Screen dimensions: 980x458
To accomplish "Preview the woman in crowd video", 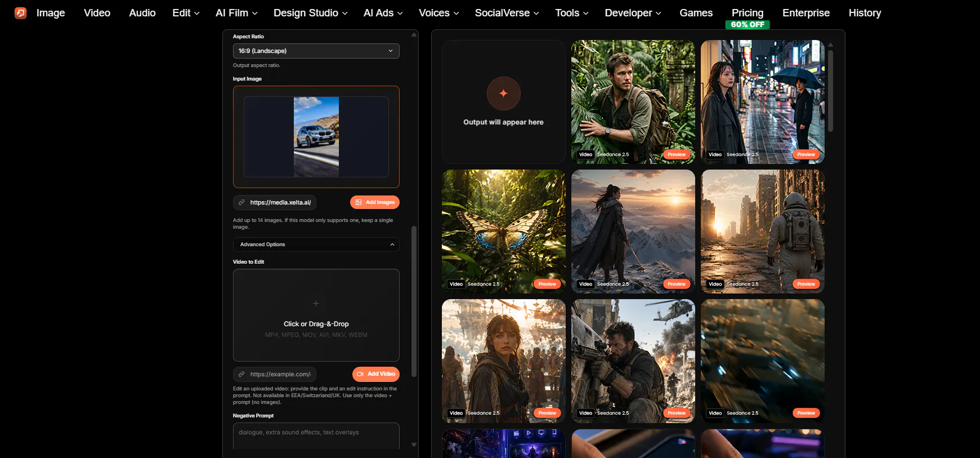I will point(547,413).
